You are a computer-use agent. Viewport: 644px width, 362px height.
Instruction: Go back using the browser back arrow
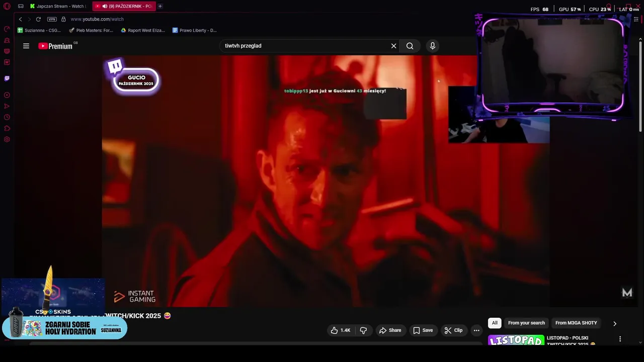[x=20, y=19]
